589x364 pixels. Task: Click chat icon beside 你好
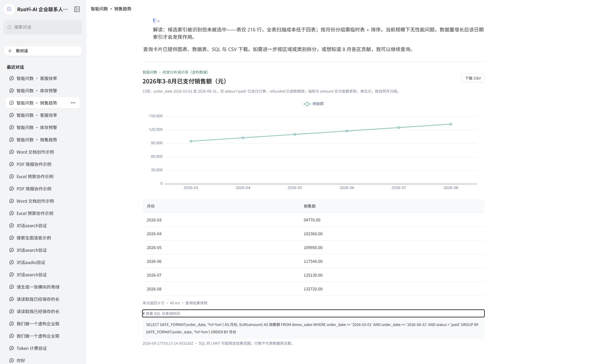[x=12, y=361]
